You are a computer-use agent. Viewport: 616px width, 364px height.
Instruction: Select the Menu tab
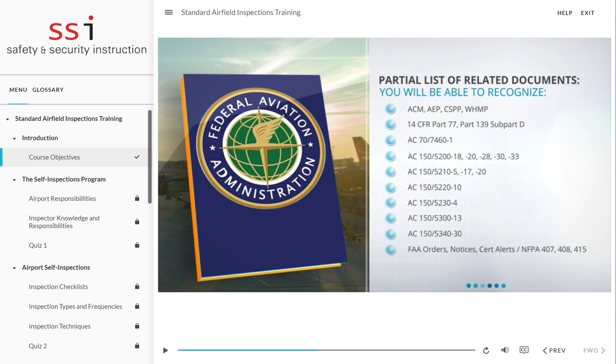[x=18, y=90]
